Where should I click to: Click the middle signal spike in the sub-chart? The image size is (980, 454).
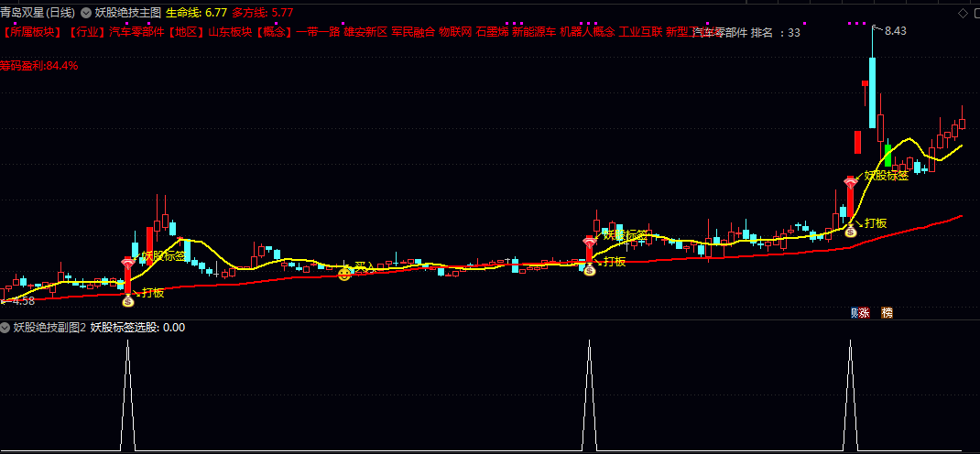coord(589,395)
